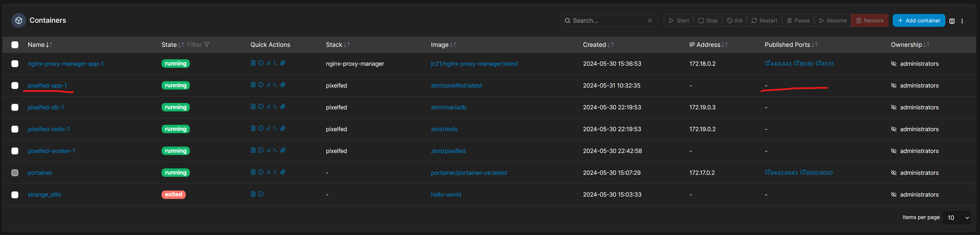Click the Resume containers button
Viewport: 980px width, 235px height.
833,21
